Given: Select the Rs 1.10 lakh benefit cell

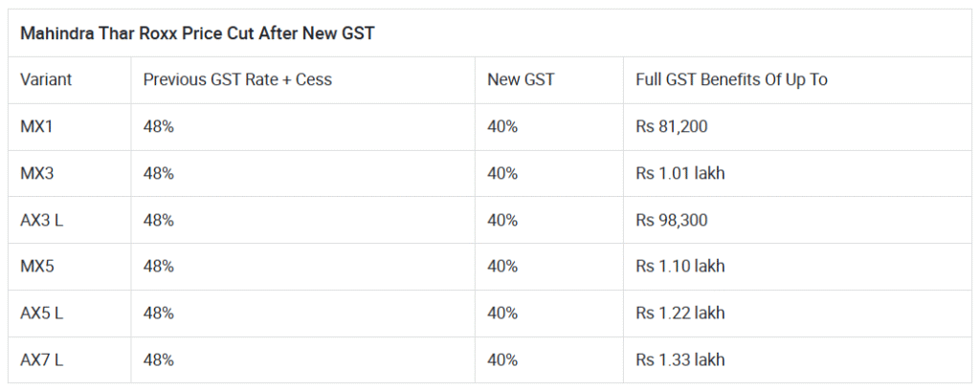Looking at the screenshot, I should click(x=679, y=267).
